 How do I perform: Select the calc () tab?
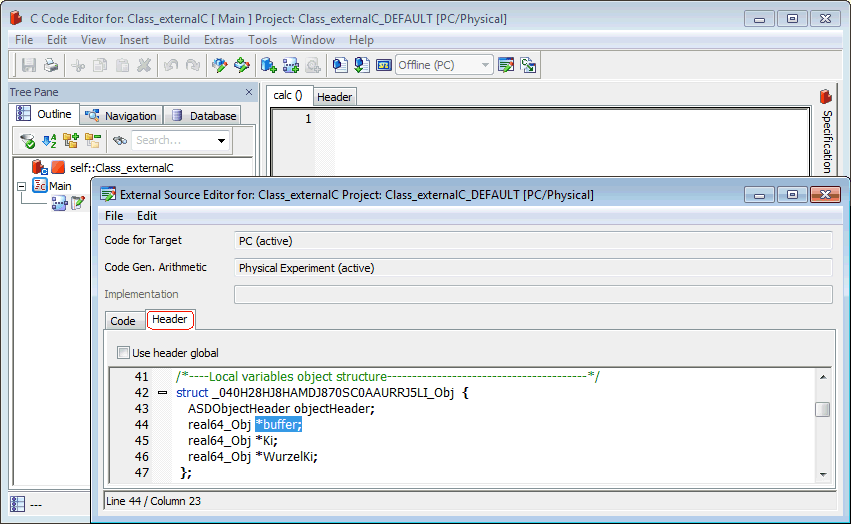pyautogui.click(x=288, y=96)
